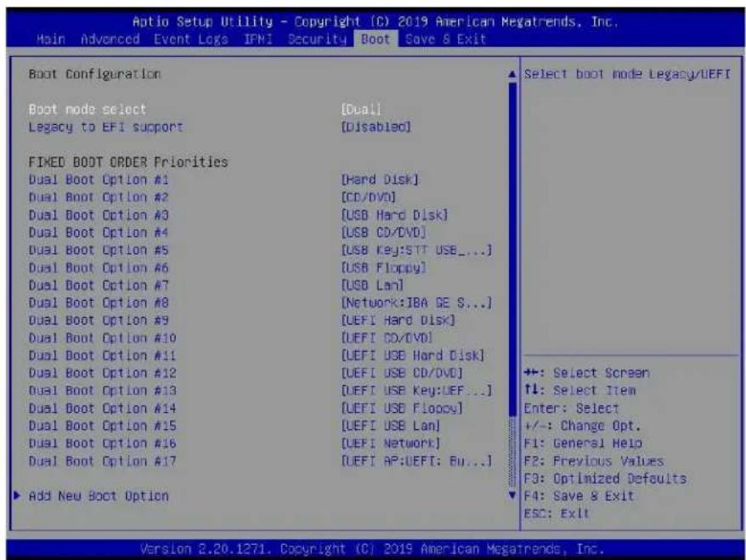
Task: Click 'F2: Previous Values' help text
Action: click(x=593, y=461)
